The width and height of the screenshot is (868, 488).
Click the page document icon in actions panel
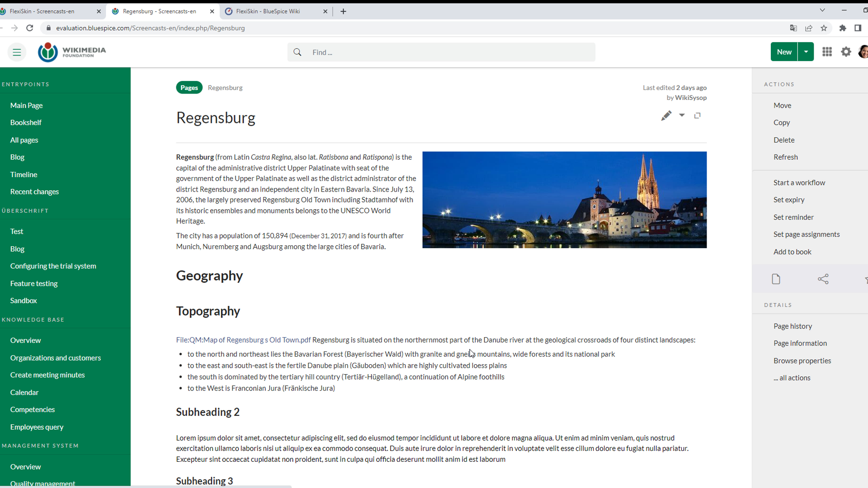click(x=776, y=279)
